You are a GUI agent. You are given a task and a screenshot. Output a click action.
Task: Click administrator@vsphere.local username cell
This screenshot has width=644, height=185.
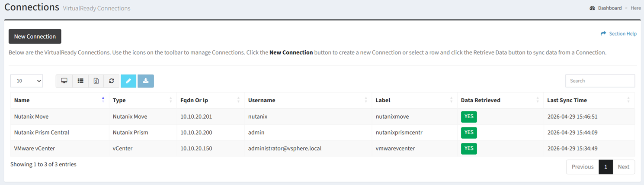308,148
